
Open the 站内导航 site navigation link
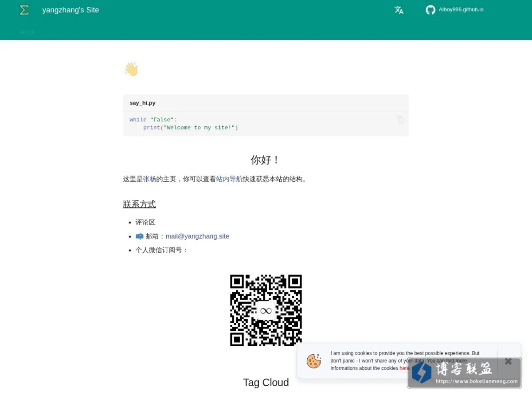coord(229,179)
